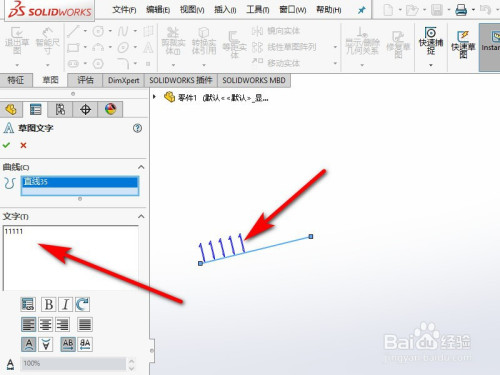Select the Spline sketch tool
The image size is (500, 375).
[123, 31]
